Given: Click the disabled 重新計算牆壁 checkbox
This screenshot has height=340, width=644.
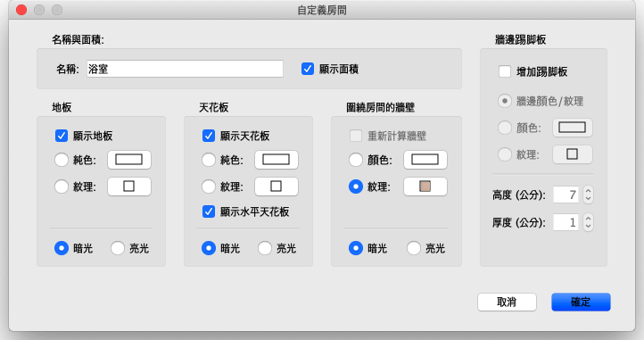Looking at the screenshot, I should click(x=356, y=136).
